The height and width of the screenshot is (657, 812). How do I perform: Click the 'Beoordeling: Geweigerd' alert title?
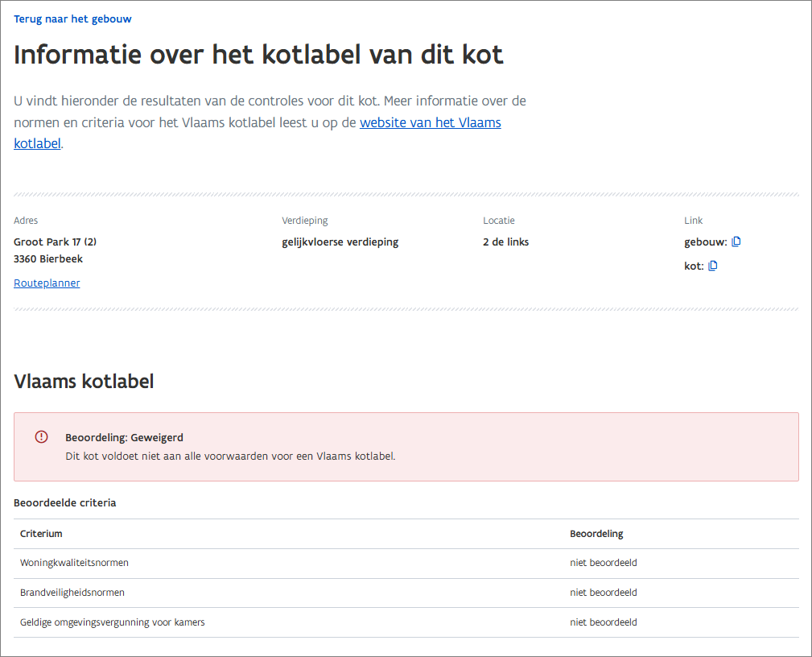point(124,438)
